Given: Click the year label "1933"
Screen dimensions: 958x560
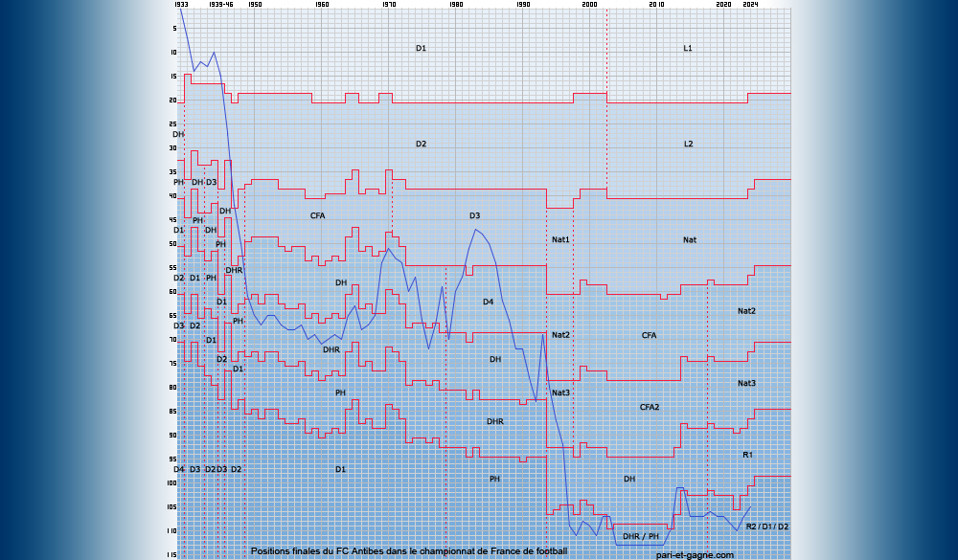Looking at the screenshot, I should pos(181,4).
